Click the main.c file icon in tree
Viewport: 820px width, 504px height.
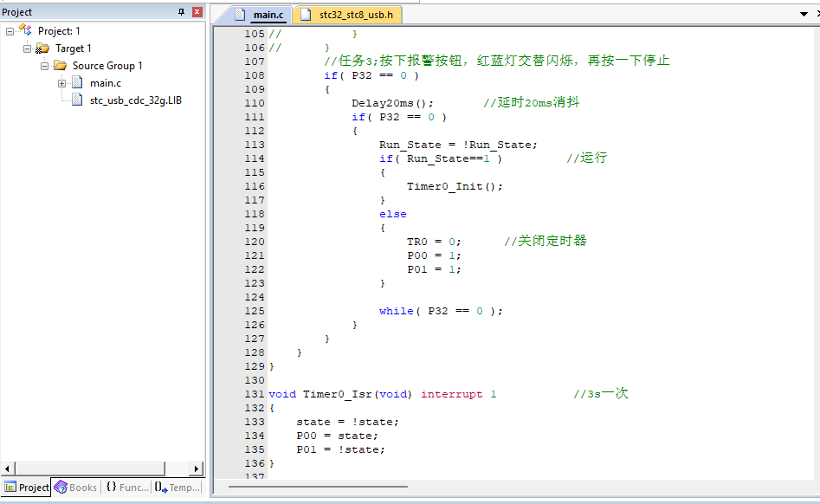(x=77, y=82)
